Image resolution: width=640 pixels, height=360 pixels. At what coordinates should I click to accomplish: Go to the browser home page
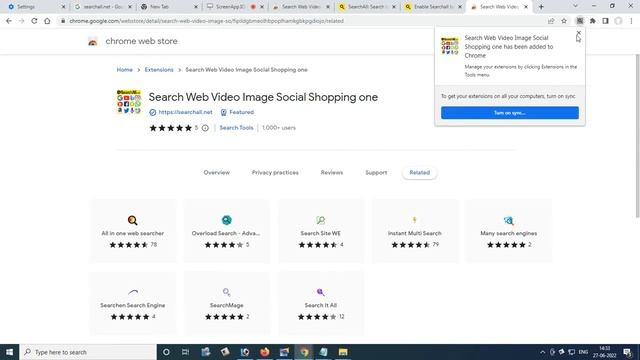pyautogui.click(x=47, y=21)
